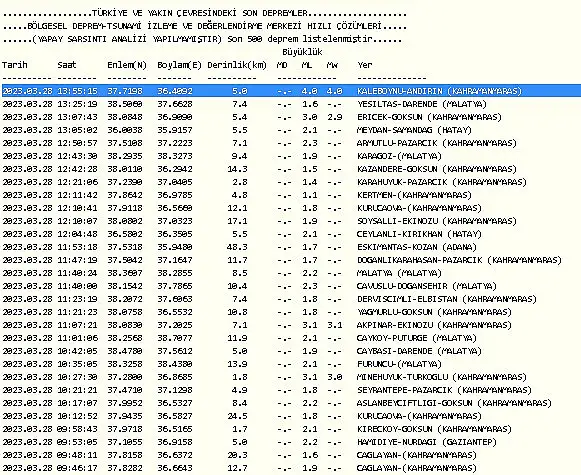Screen dimensions: 581x475
Task: Click the Tarih column header
Action: (15, 65)
